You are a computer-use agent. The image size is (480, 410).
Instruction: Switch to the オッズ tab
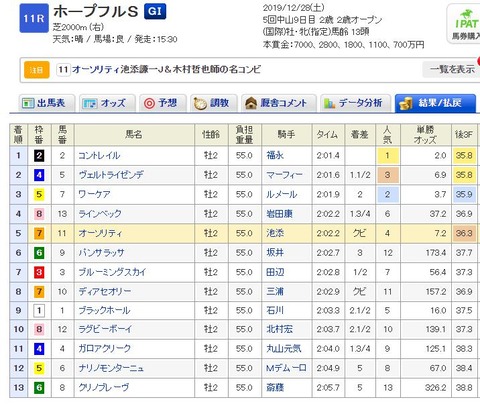(x=107, y=103)
